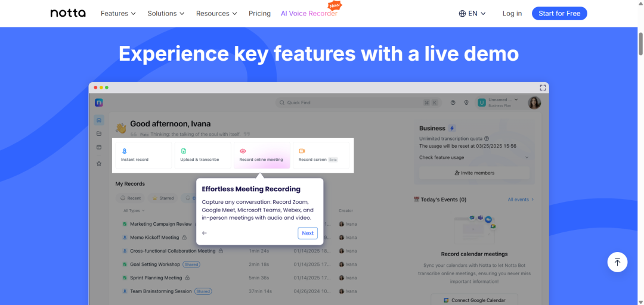Click the help question mark icon
The height and width of the screenshot is (305, 644).
pyautogui.click(x=453, y=102)
